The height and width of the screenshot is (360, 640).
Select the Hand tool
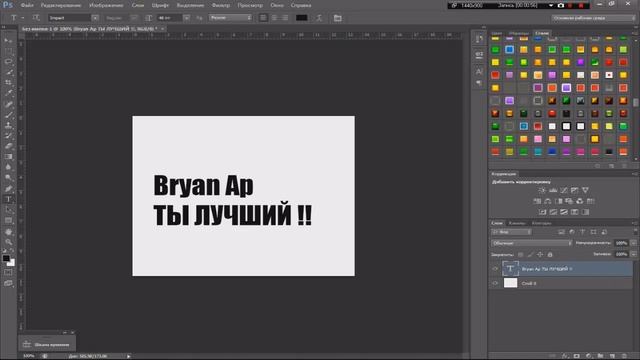tap(8, 231)
